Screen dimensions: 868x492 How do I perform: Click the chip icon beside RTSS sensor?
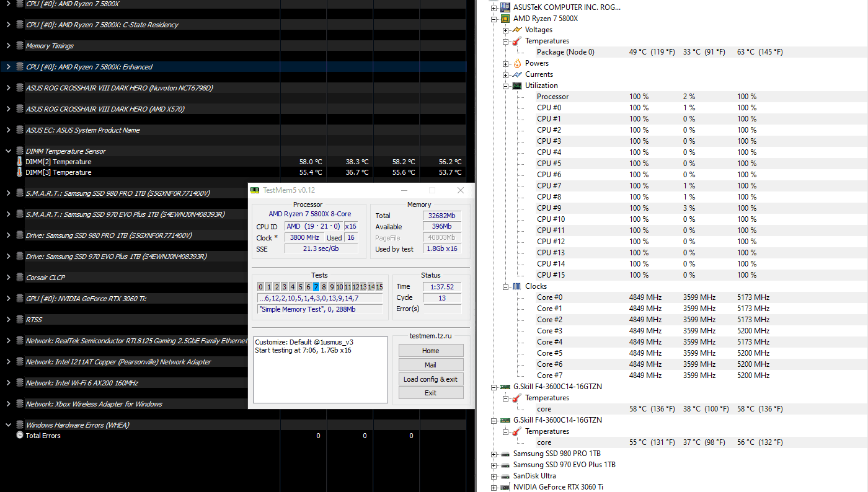[19, 320]
